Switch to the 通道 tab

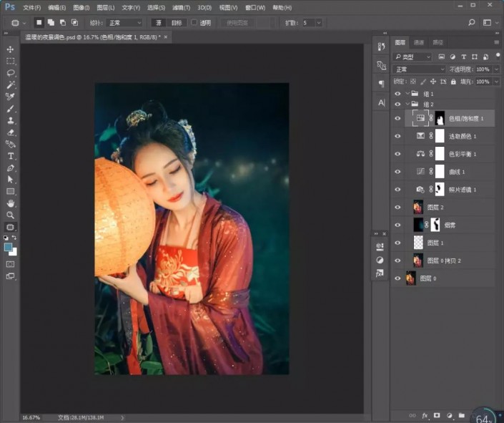tap(418, 42)
